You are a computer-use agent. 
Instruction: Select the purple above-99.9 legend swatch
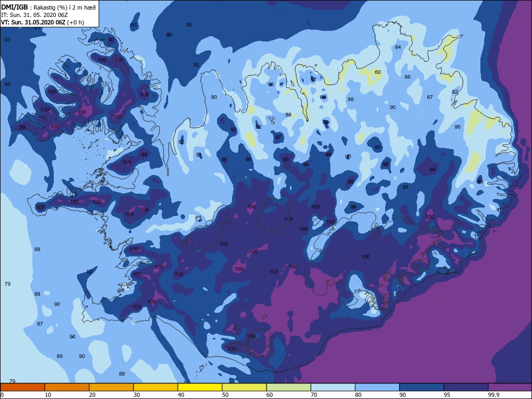[510, 387]
